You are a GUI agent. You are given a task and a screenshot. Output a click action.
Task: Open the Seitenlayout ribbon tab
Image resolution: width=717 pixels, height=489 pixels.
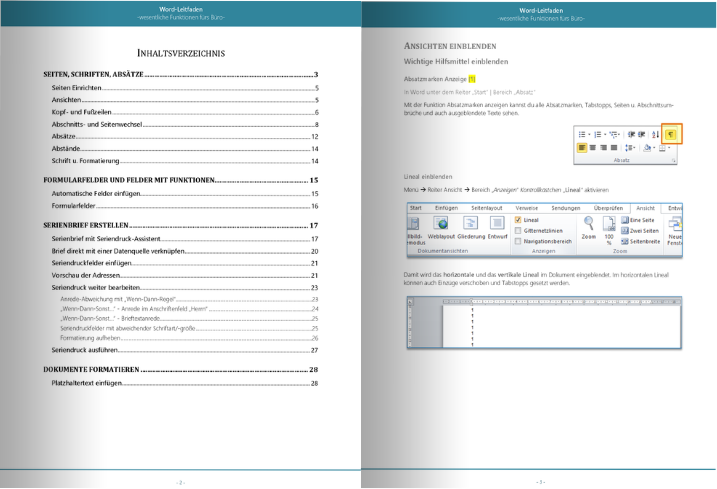click(x=491, y=208)
